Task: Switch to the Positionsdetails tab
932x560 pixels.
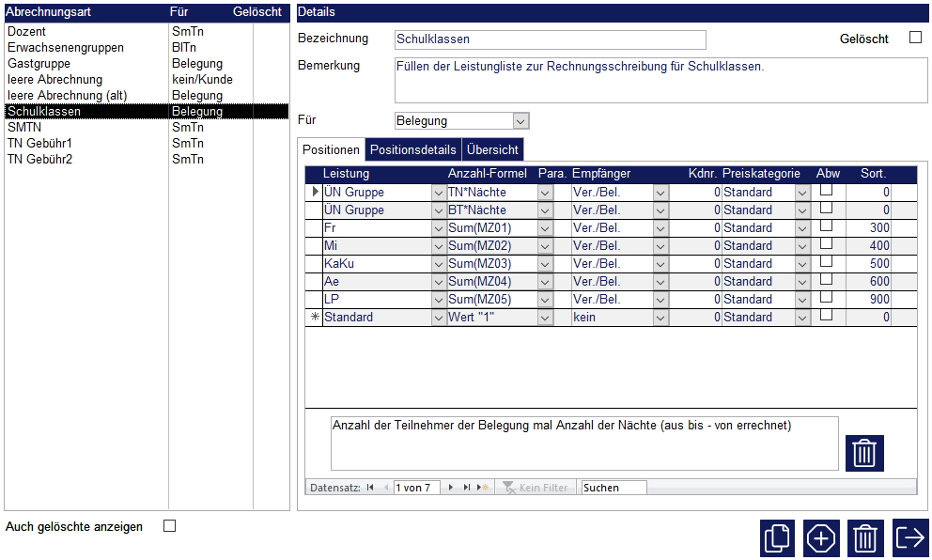Action: [413, 150]
